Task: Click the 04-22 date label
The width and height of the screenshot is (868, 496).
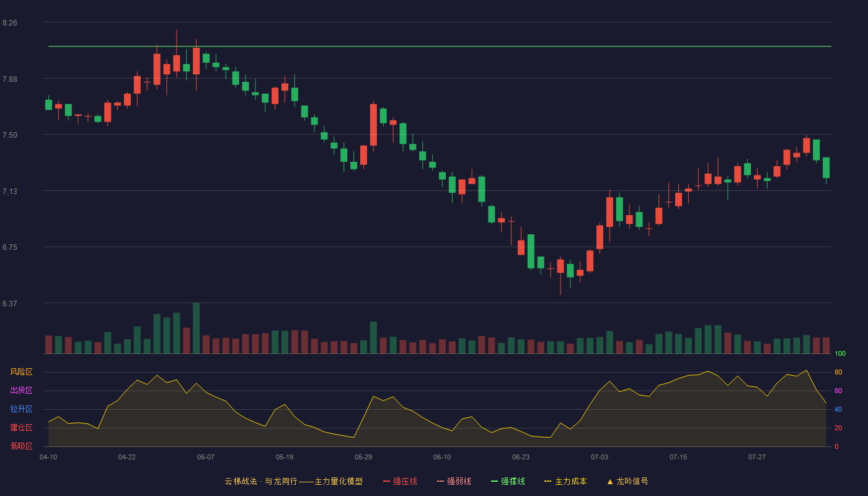Action: click(x=127, y=457)
